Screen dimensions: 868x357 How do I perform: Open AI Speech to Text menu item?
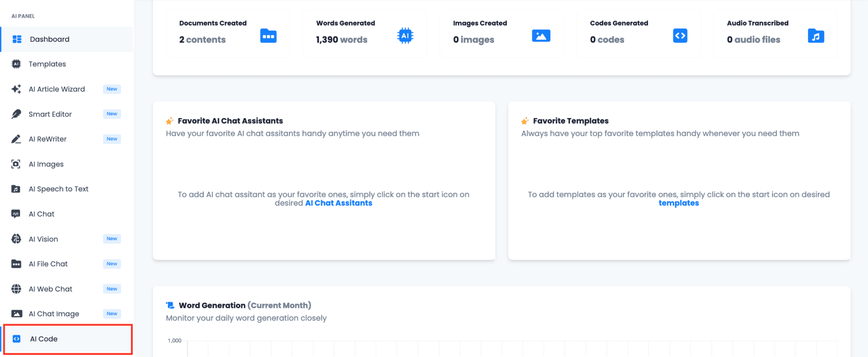[x=58, y=189]
